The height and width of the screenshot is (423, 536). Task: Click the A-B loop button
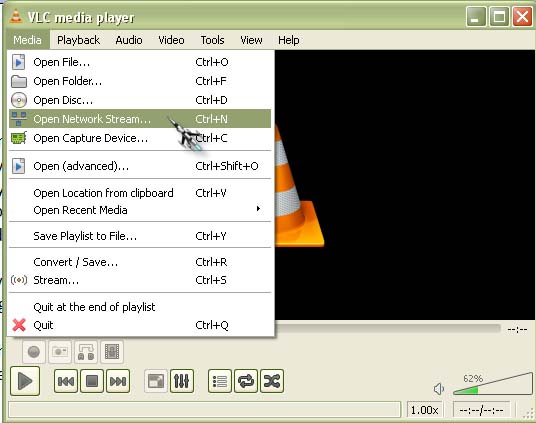click(86, 352)
